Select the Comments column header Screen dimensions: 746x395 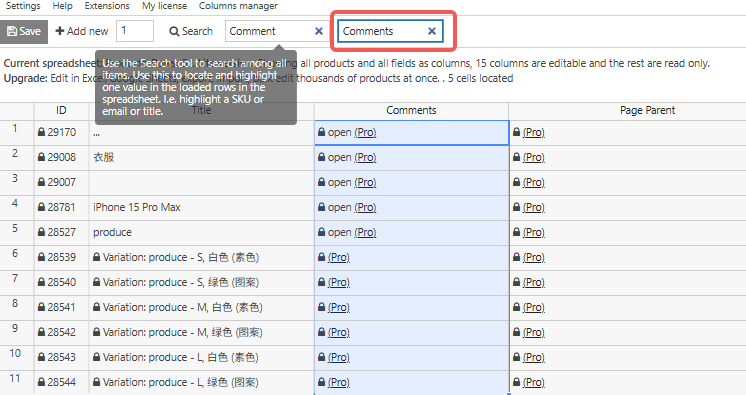[x=411, y=110]
